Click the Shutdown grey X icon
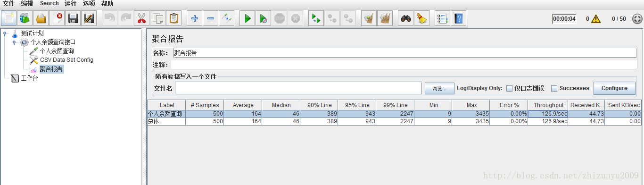644x185 pixels. click(x=296, y=19)
